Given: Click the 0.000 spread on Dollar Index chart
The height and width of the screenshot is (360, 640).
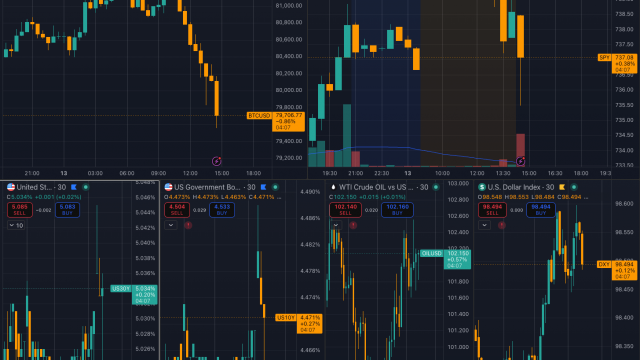Looking at the screenshot, I should 516,210.
